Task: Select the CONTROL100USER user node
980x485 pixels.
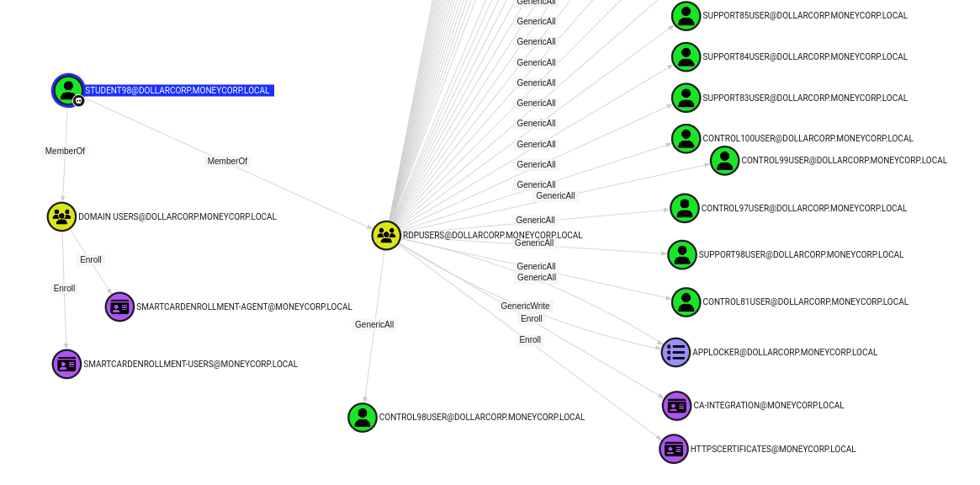Action: pyautogui.click(x=686, y=139)
